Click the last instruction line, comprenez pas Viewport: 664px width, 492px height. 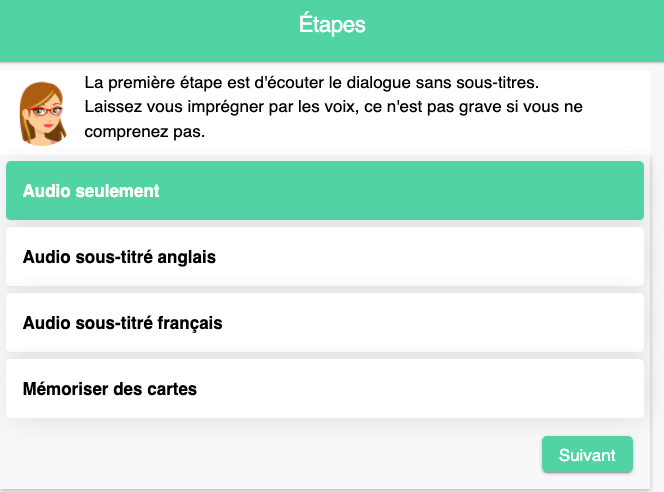(x=145, y=130)
